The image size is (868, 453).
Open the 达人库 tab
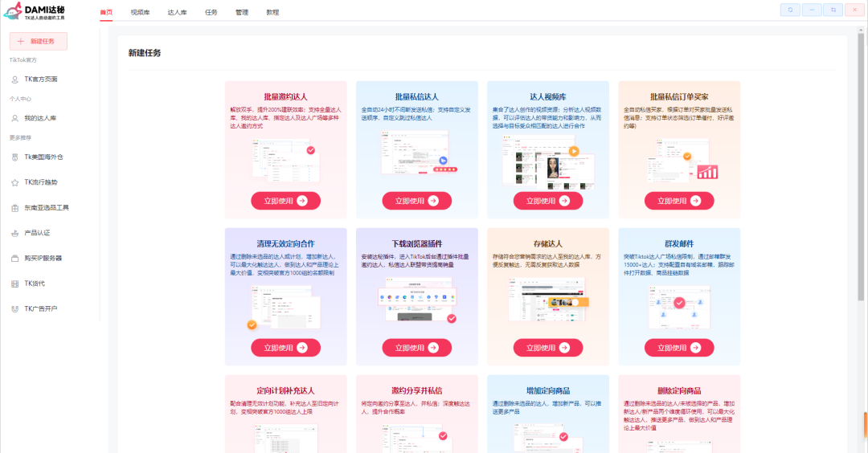176,13
